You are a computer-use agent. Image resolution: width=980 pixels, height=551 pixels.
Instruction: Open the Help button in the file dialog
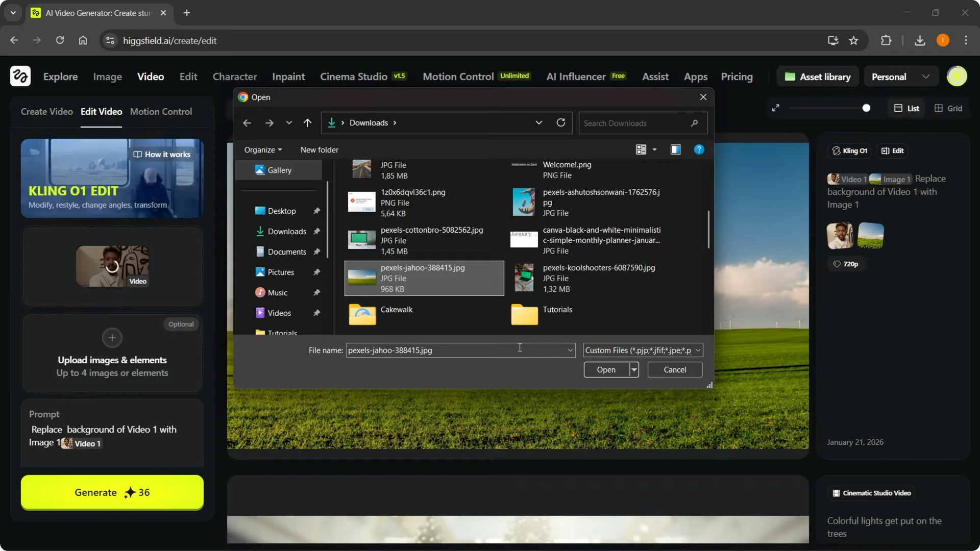point(699,149)
